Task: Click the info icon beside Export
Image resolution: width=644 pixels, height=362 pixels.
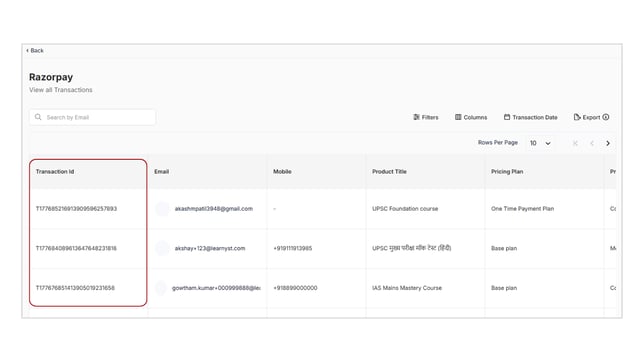Action: [x=606, y=117]
